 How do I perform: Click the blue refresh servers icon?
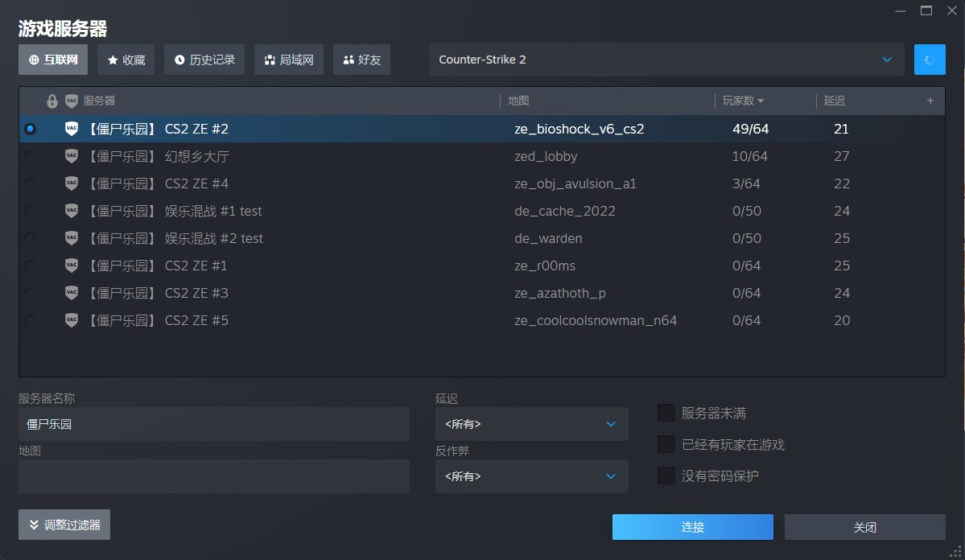point(930,60)
